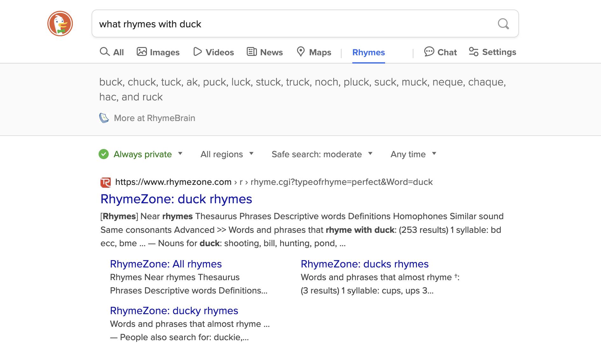Open the Chat feature icon
The image size is (601, 364).
(429, 52)
